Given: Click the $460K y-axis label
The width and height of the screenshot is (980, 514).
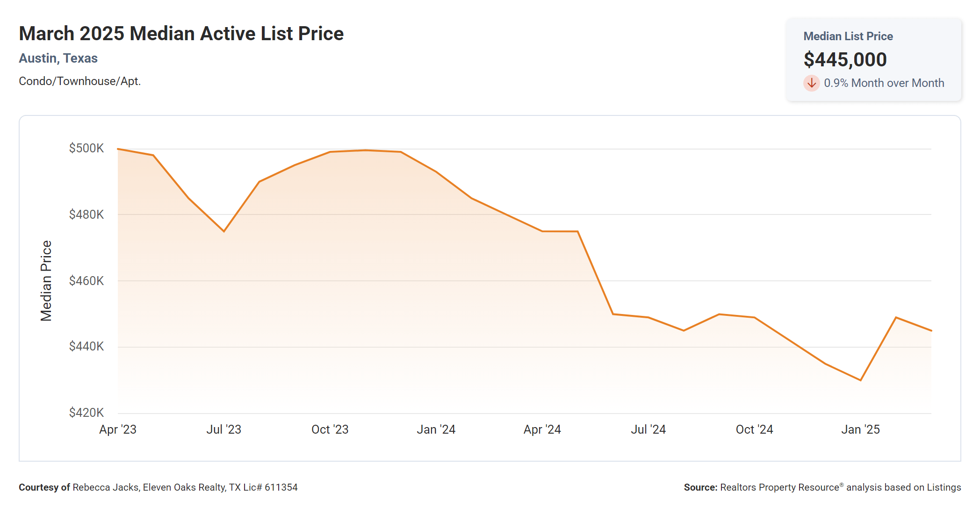Looking at the screenshot, I should [86, 281].
